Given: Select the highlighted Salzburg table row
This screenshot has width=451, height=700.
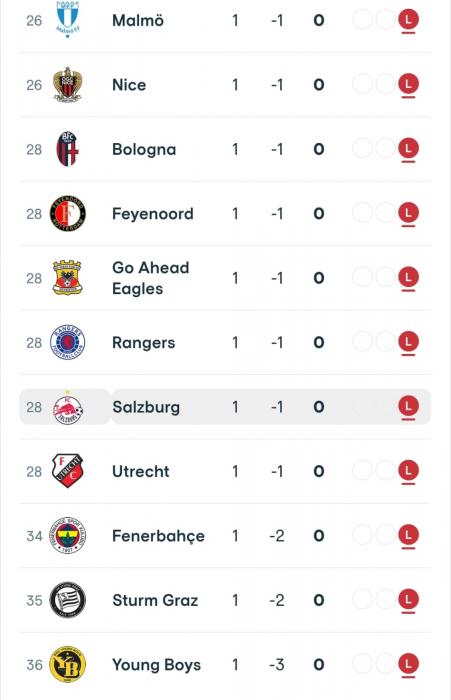Looking at the screenshot, I should coord(225,407).
